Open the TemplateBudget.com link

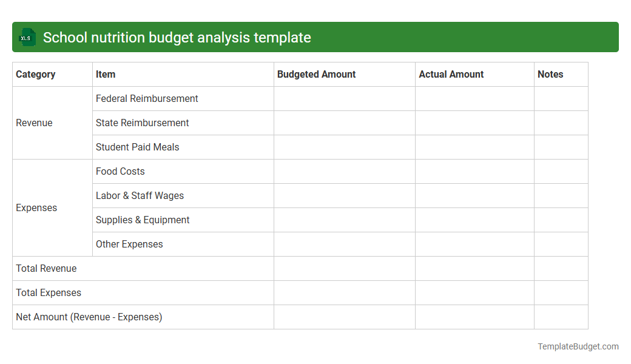(x=578, y=346)
